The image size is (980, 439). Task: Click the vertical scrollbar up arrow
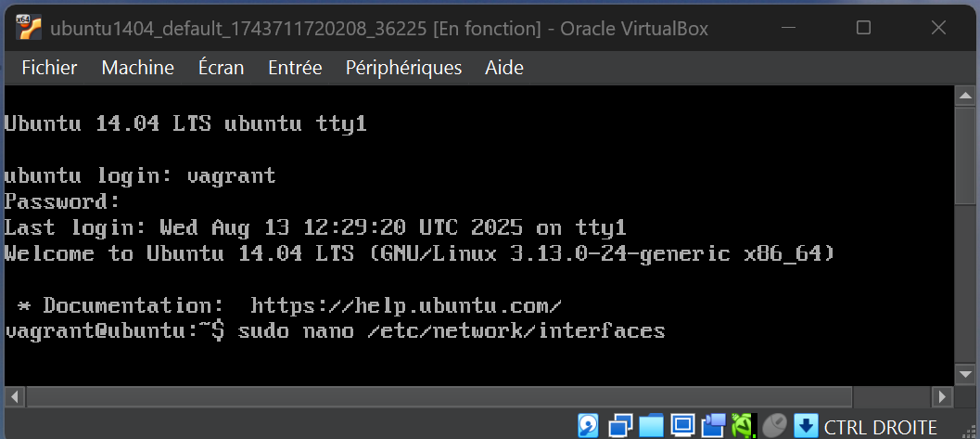(x=965, y=96)
